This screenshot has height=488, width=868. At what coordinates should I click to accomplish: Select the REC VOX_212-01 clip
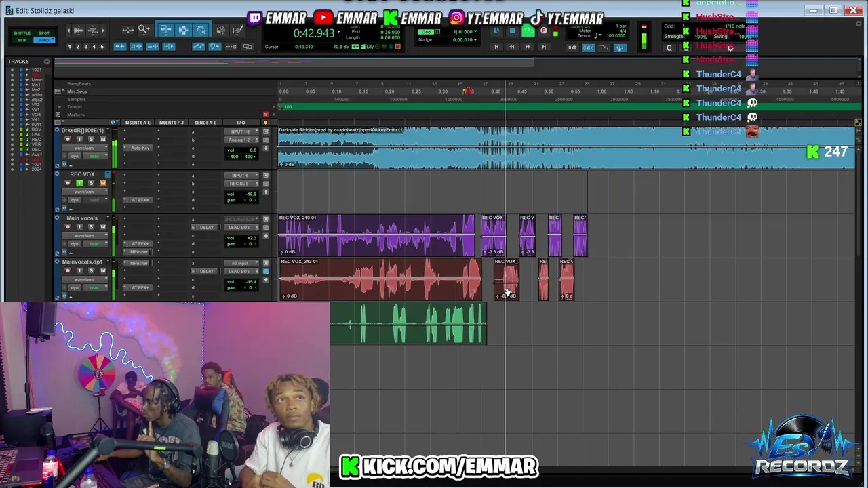click(x=380, y=279)
